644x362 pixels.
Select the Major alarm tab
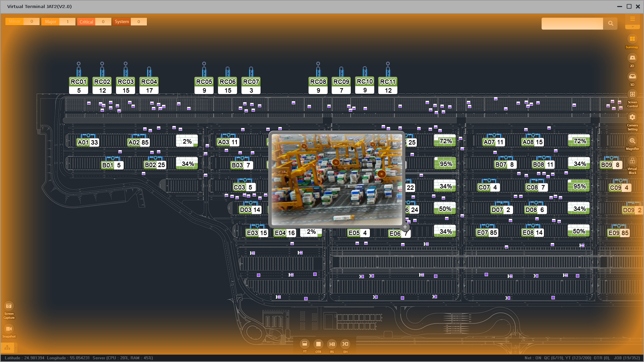coord(51,22)
